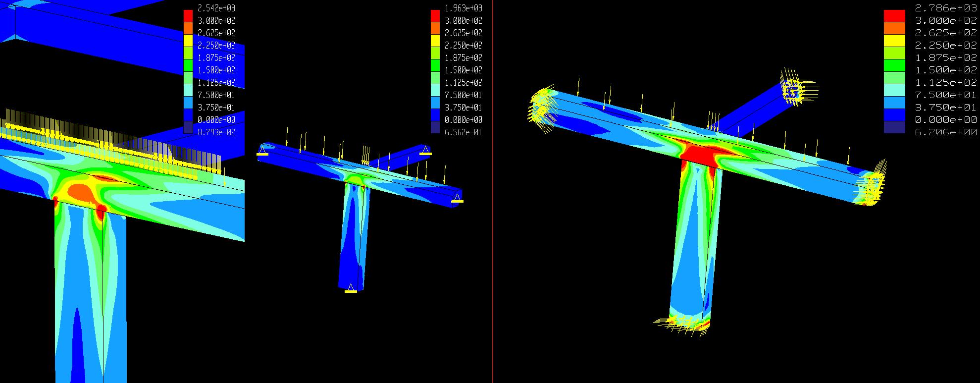Select the dark navy swatch in the 2.786e+03 legend
Screen dimensions: 980x383
pos(894,127)
